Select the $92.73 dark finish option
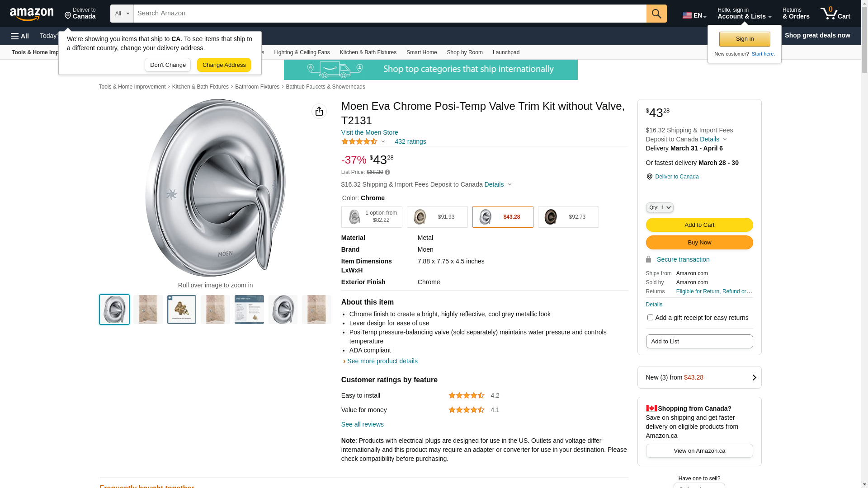 568,217
